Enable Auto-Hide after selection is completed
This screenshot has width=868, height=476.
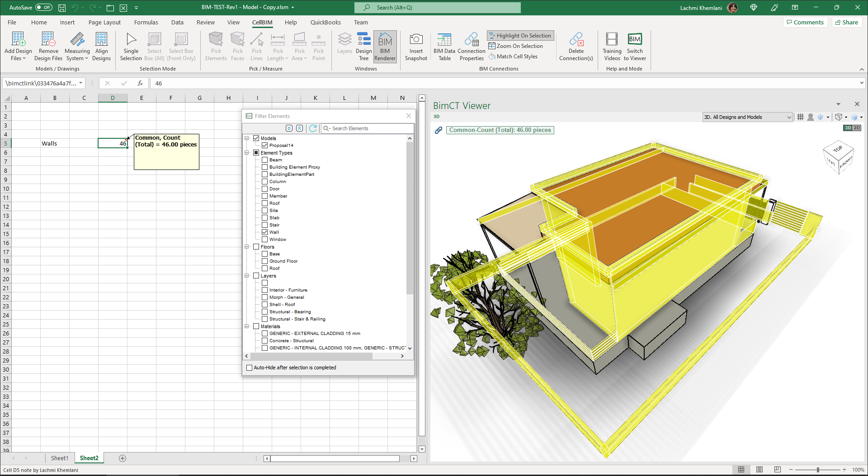pos(249,368)
